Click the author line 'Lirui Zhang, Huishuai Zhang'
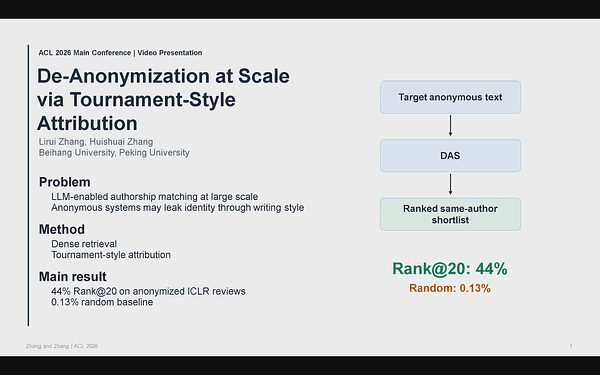The height and width of the screenshot is (375, 600). click(x=96, y=142)
